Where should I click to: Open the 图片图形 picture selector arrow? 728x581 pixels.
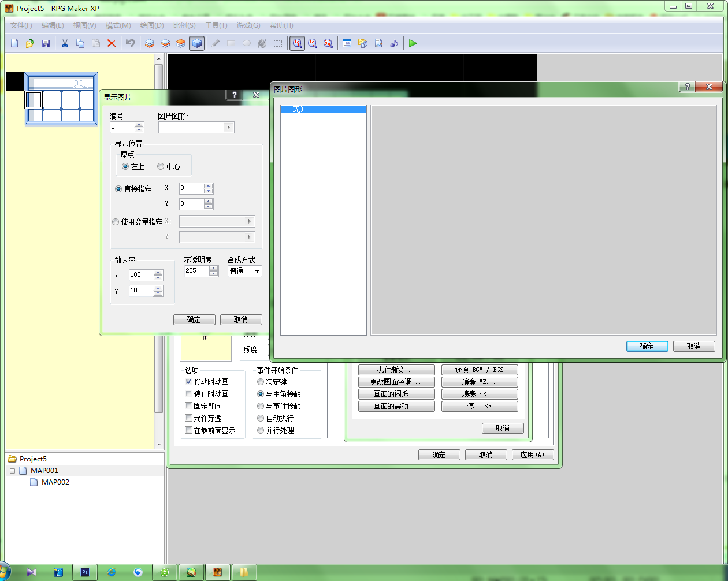pos(228,128)
